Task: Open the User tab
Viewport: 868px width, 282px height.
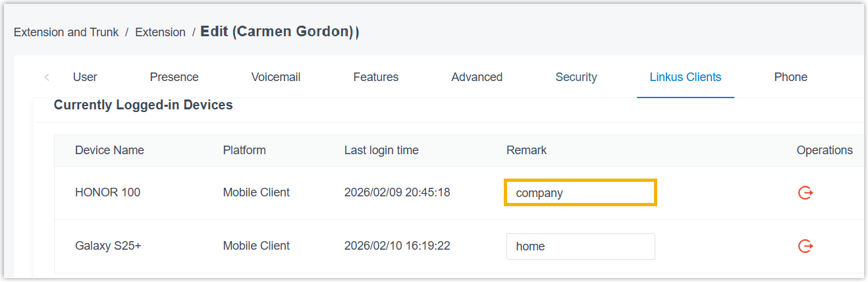Action: pos(85,77)
